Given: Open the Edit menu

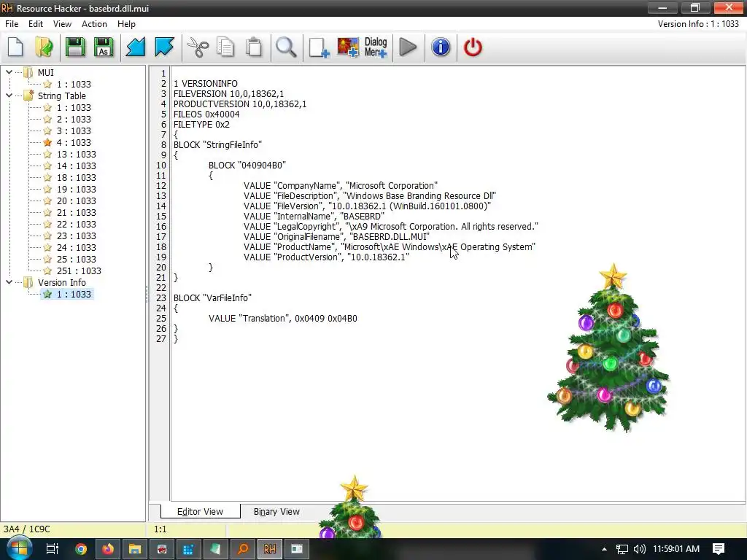Looking at the screenshot, I should point(35,24).
